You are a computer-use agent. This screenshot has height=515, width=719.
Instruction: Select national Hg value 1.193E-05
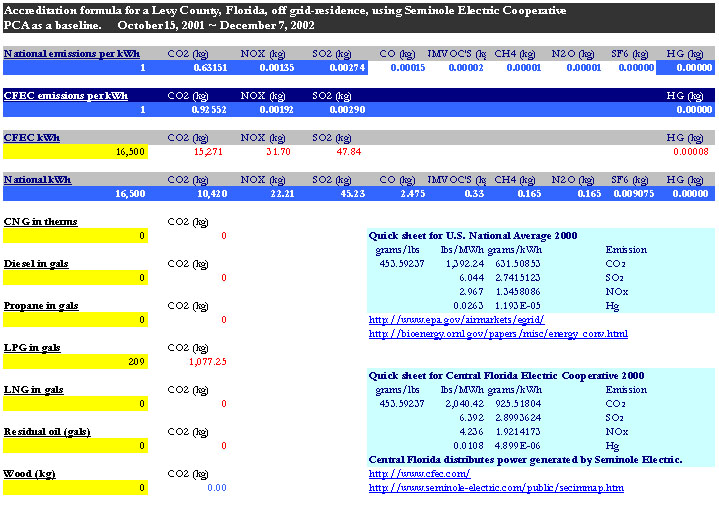pyautogui.click(x=518, y=306)
